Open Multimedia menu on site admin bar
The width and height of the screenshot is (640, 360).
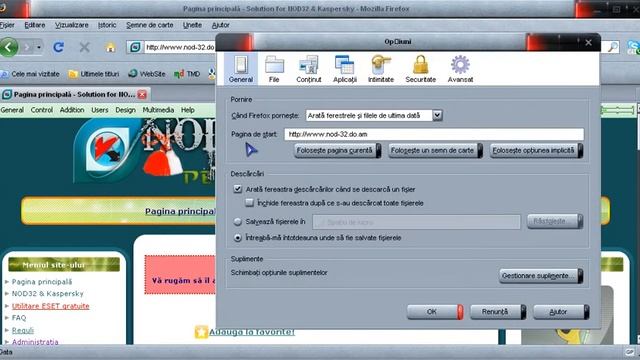pos(158,110)
